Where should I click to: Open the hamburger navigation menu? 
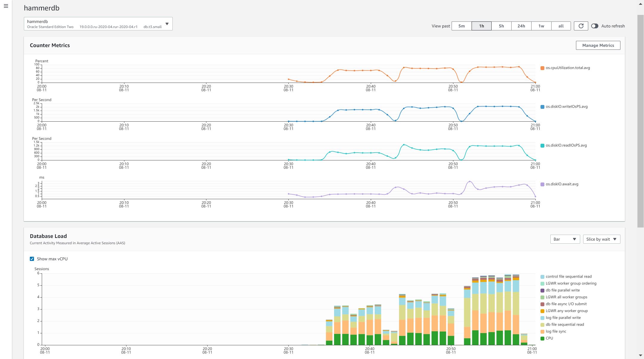tap(6, 6)
